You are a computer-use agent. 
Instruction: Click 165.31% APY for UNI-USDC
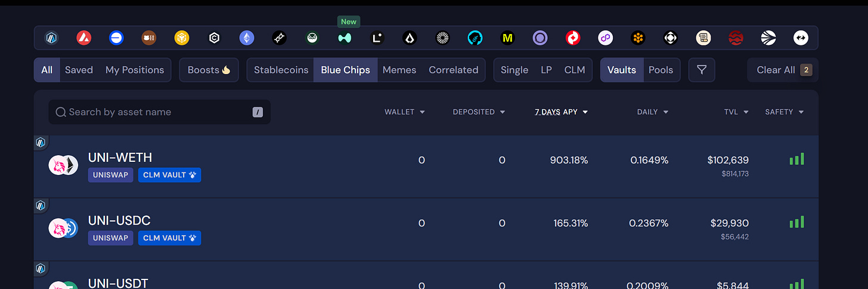(571, 223)
